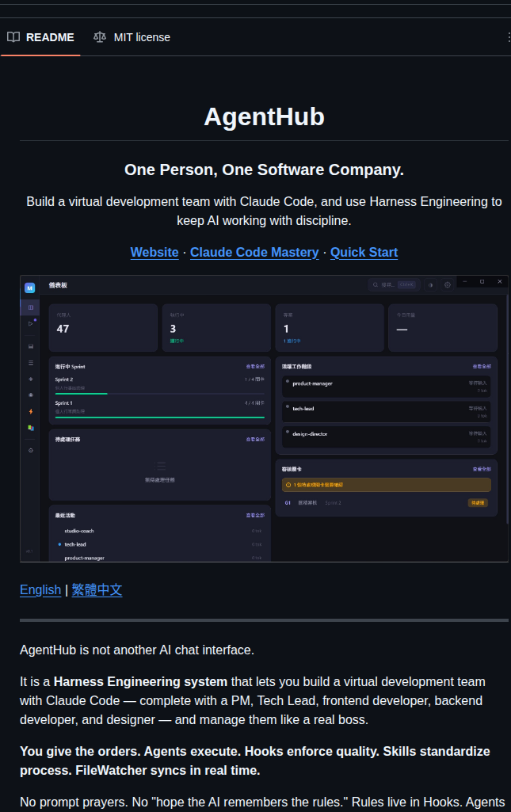The image size is (511, 812).
Task: Click the Sprint 2 progress bar
Action: click(159, 394)
